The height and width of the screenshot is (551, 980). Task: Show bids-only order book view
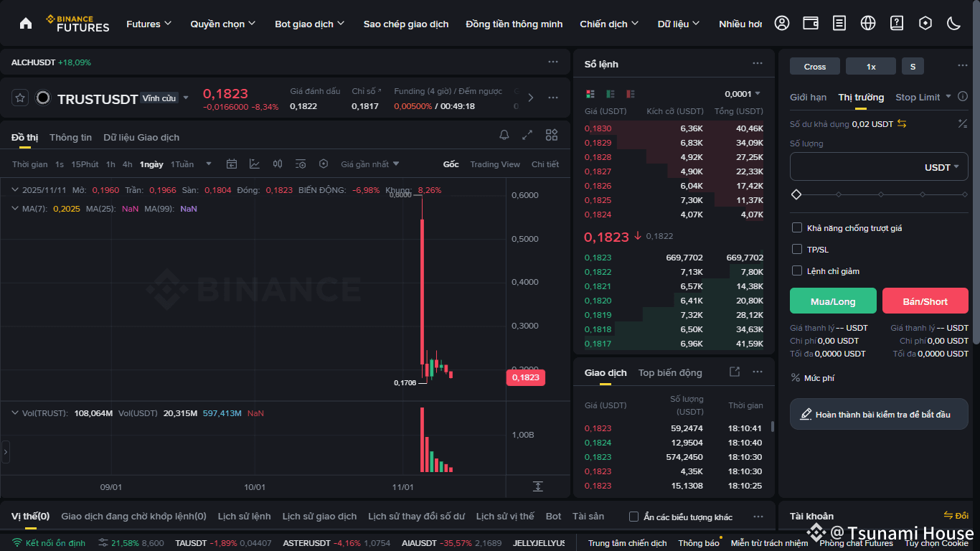point(611,94)
